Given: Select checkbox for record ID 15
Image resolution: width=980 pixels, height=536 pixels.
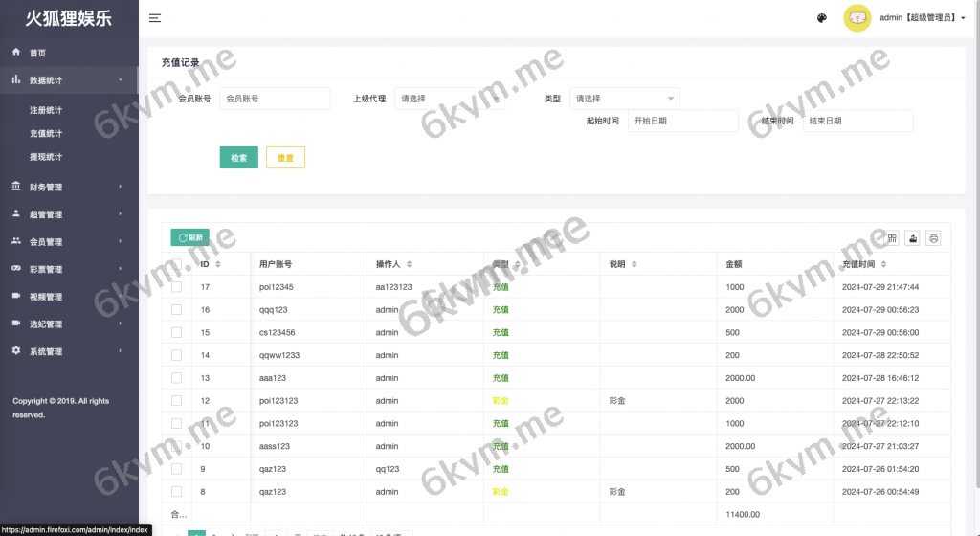Looking at the screenshot, I should (x=176, y=332).
